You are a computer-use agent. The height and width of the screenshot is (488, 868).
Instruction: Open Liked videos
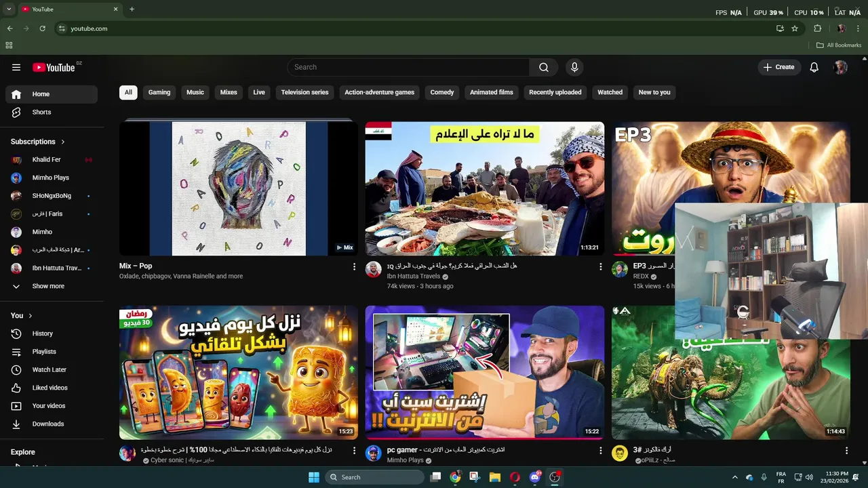(x=52, y=388)
